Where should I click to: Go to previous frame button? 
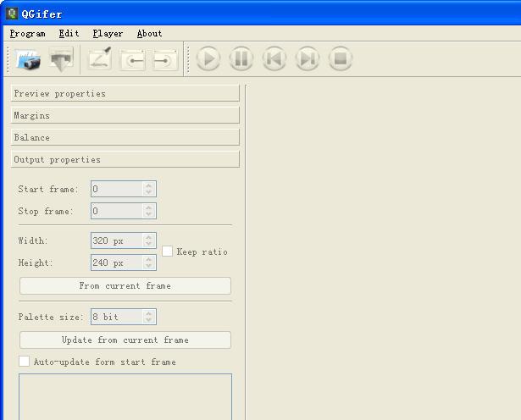(x=274, y=59)
